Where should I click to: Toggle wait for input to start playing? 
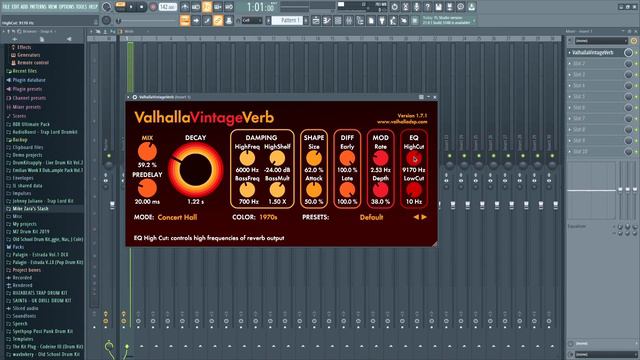tap(196, 7)
